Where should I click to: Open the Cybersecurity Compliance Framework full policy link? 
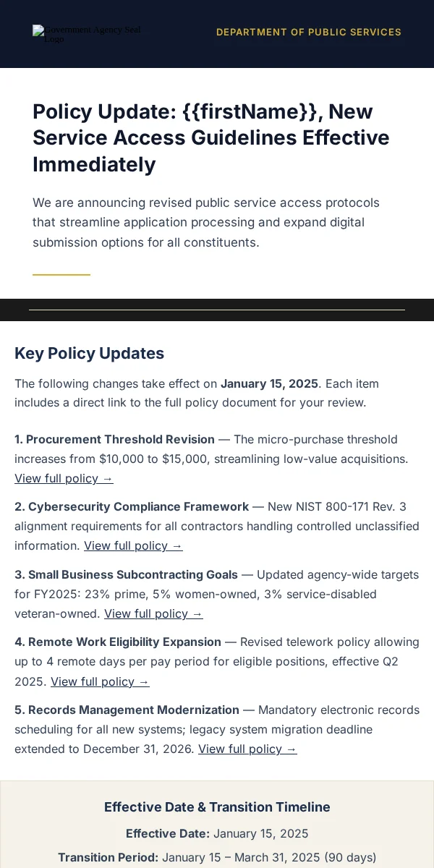click(133, 546)
